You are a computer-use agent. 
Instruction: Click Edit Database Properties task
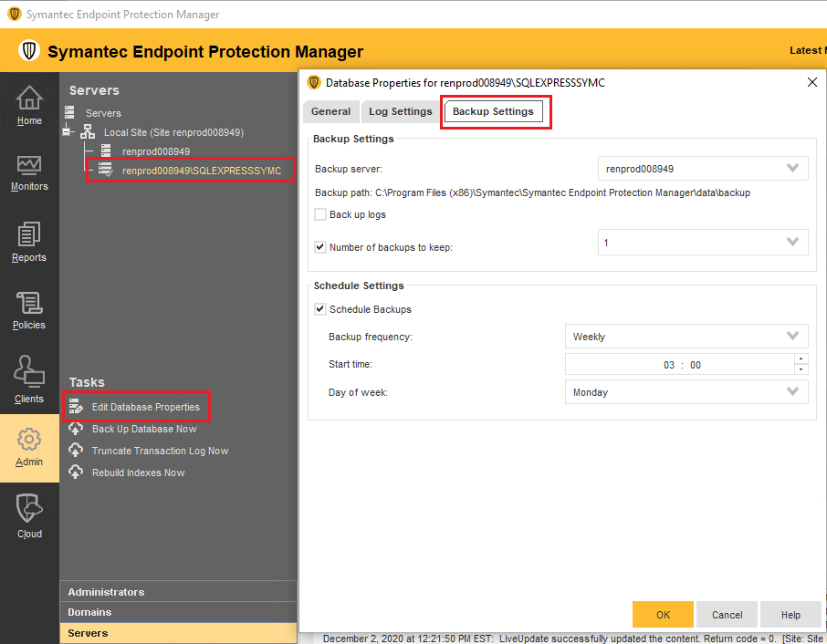pyautogui.click(x=145, y=407)
